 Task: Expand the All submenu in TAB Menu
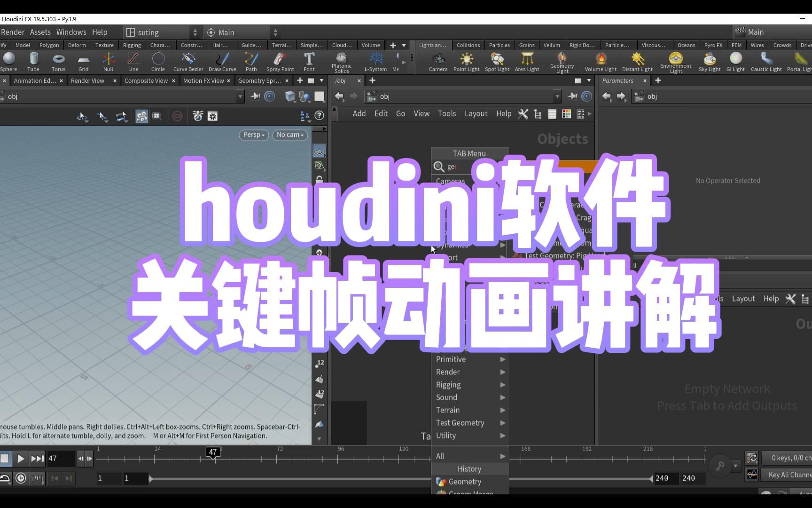click(x=470, y=456)
